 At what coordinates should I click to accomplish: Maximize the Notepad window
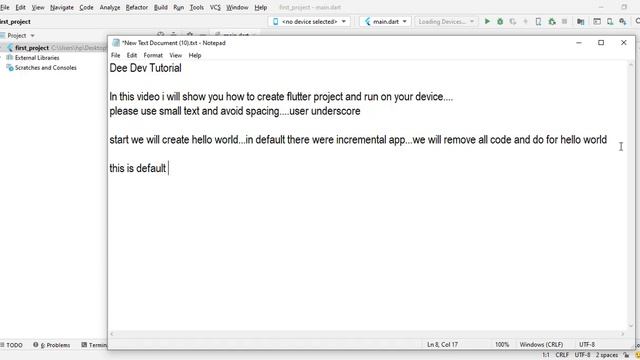[601, 42]
